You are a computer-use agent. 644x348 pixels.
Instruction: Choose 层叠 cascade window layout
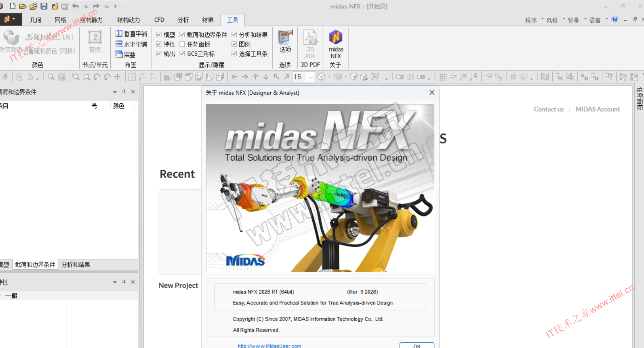coord(126,55)
